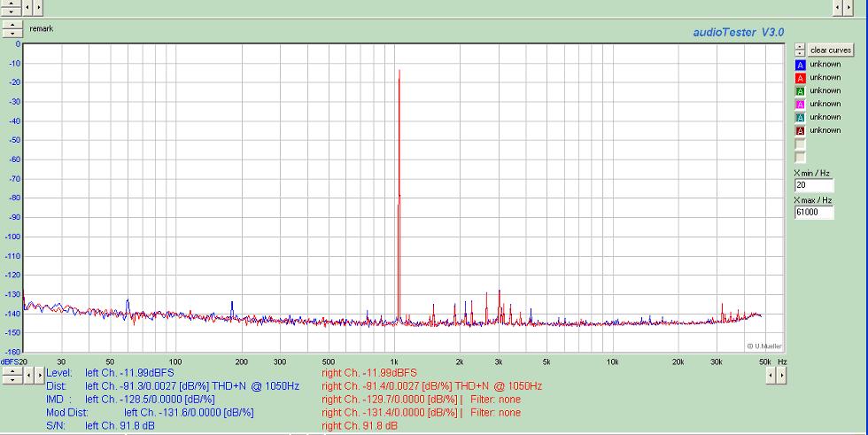Click the empty curve slot directly below dark red A
Screen dimensions: 868x435
[x=801, y=144]
